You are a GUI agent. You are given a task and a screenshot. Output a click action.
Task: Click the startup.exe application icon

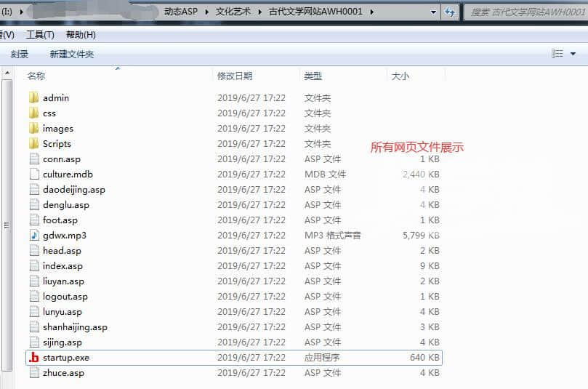click(x=33, y=358)
